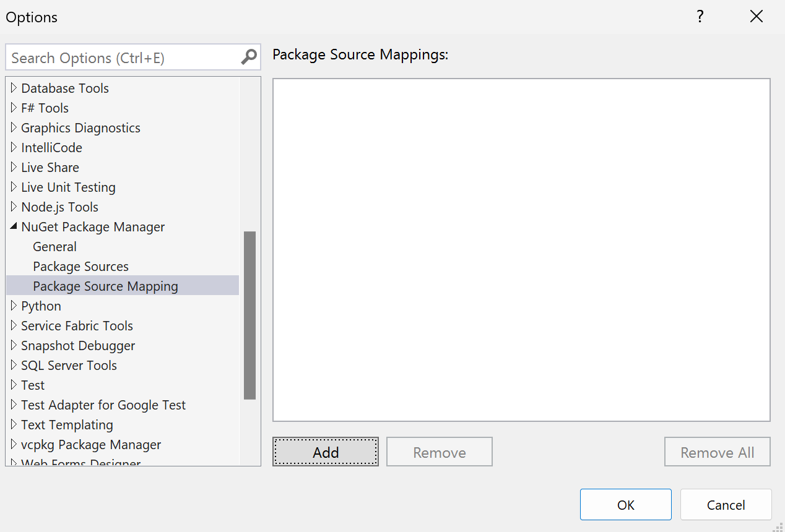Select the F# Tools label
Image resolution: width=785 pixels, height=532 pixels.
(45, 108)
